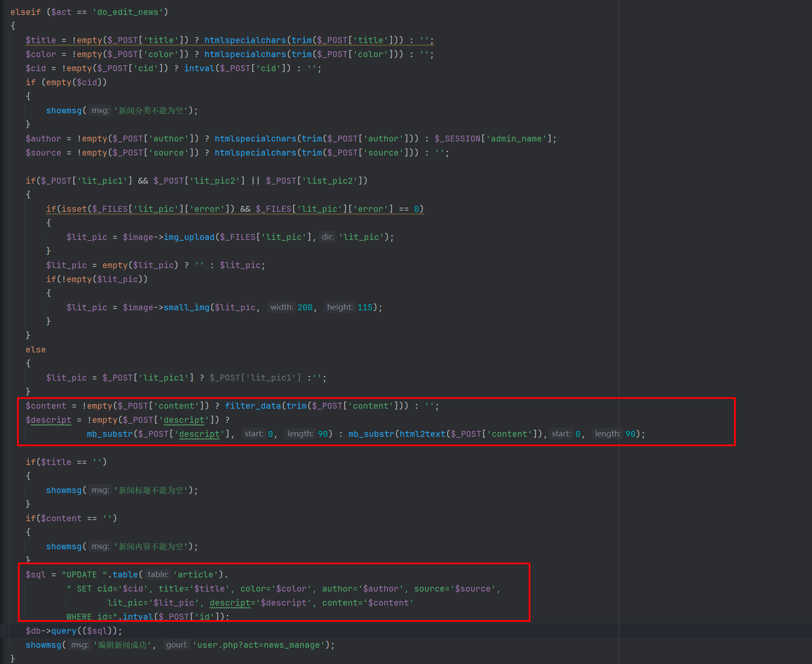Click the 'article' table name argument
The width and height of the screenshot is (812, 664).
pyautogui.click(x=196, y=575)
